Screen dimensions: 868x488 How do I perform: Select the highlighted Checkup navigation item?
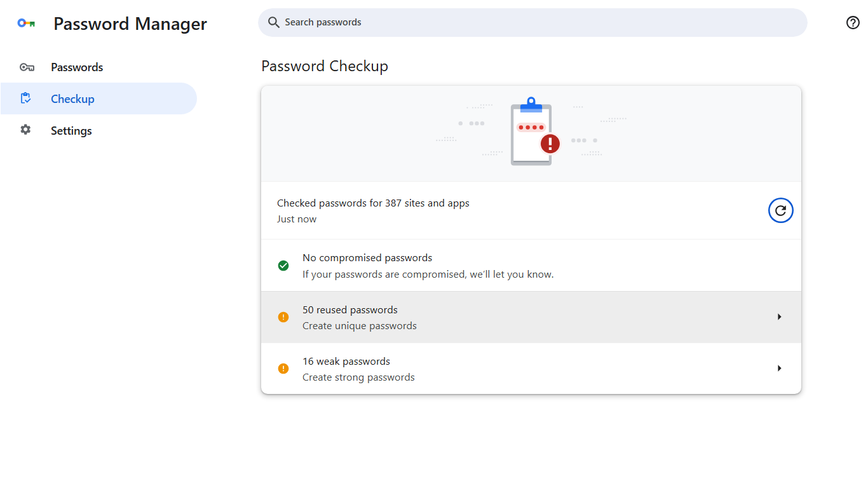click(x=72, y=98)
